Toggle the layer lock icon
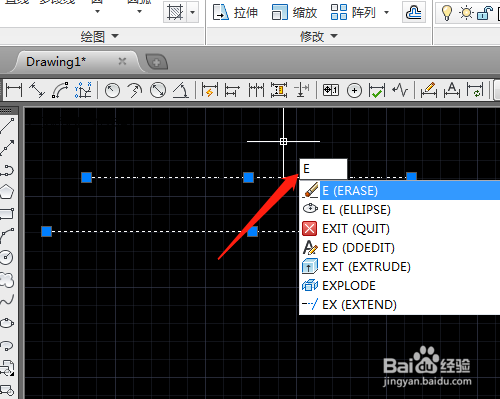 coord(485,13)
